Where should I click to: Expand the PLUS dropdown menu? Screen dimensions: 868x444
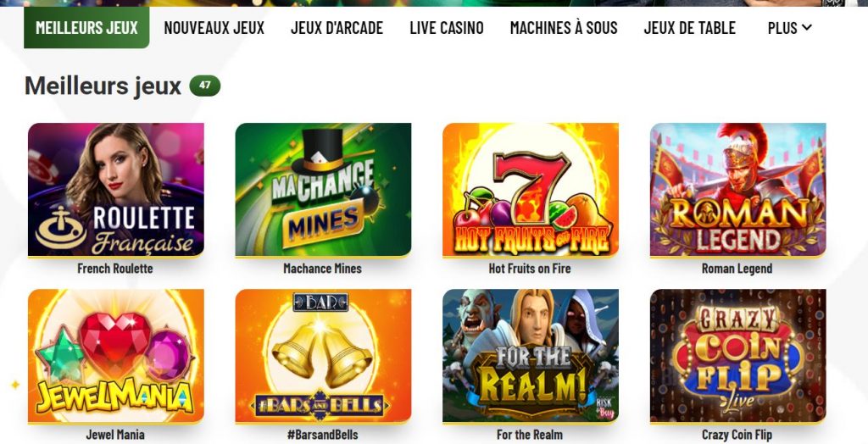[789, 28]
